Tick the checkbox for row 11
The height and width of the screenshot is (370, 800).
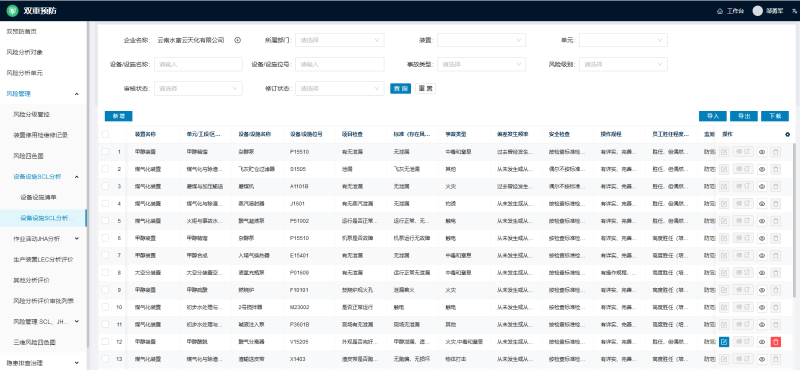pyautogui.click(x=105, y=325)
